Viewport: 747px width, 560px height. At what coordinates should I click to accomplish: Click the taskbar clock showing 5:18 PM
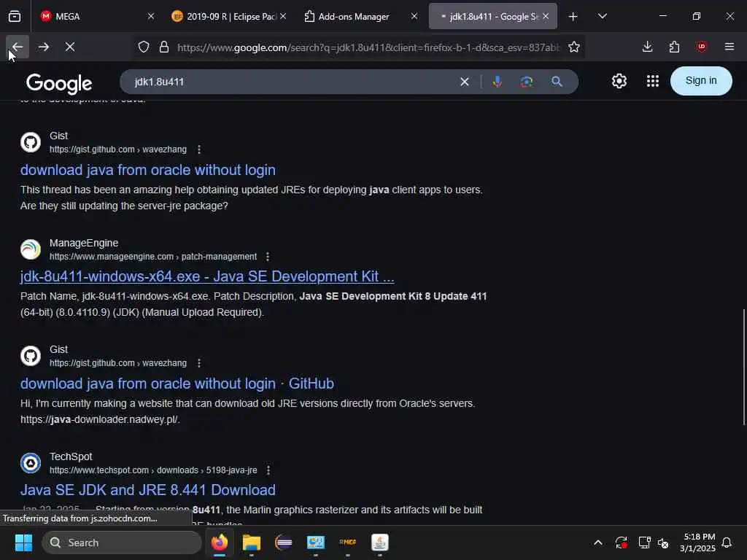(697, 542)
